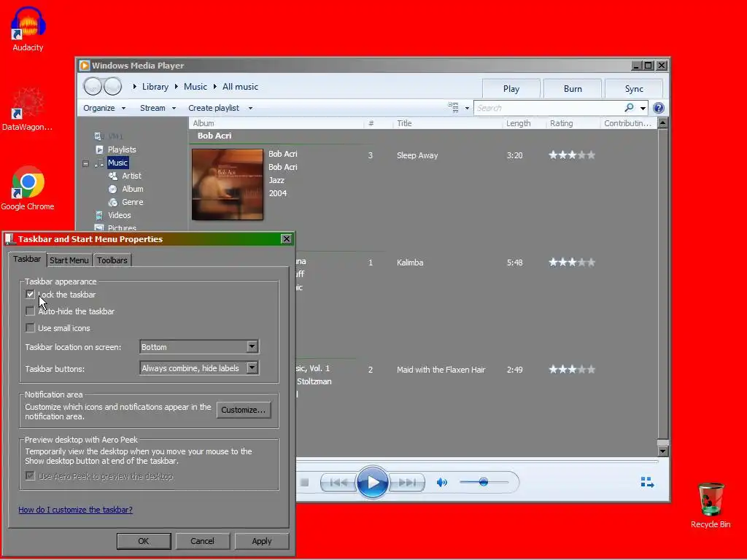Select Music in the library tree
This screenshot has width=747, height=560.
pos(117,163)
